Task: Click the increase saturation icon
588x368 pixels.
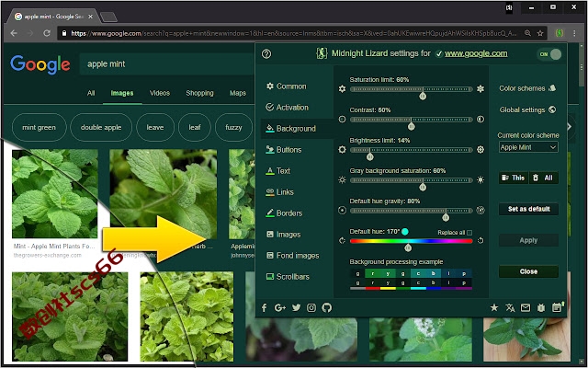Action: point(481,89)
